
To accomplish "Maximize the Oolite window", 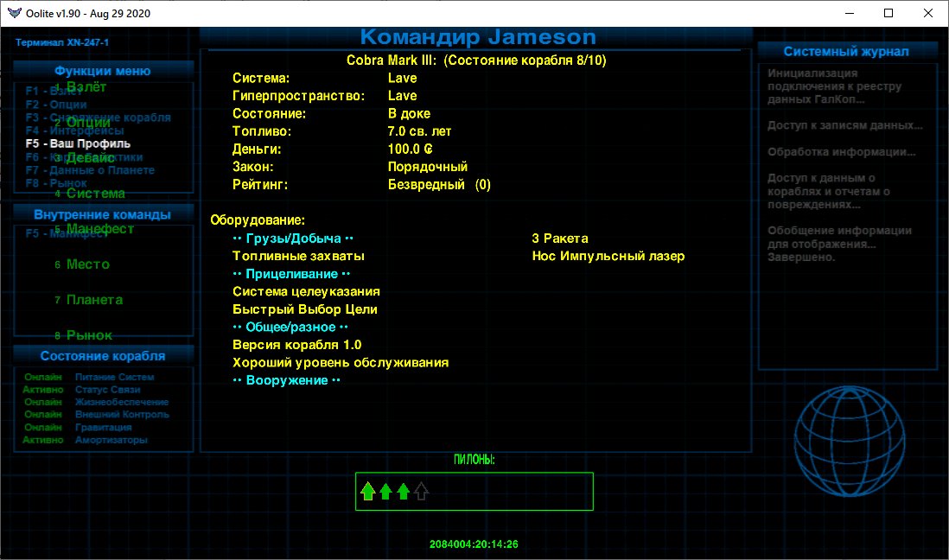I will (888, 13).
